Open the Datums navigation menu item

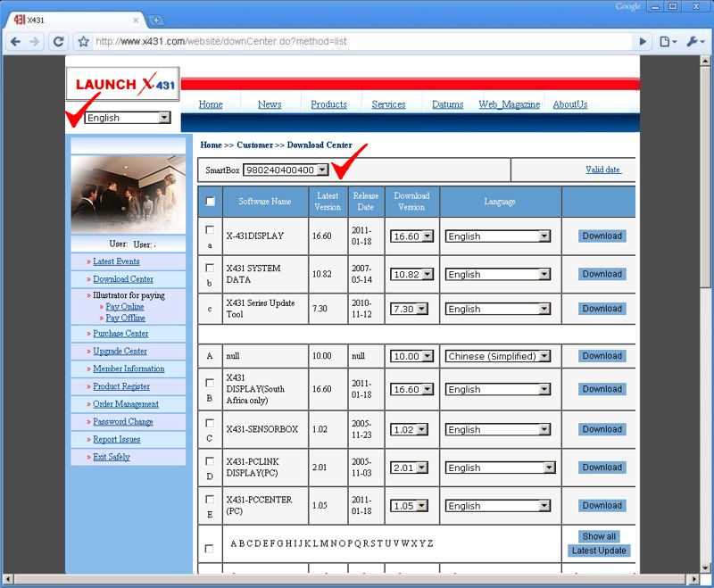[x=448, y=104]
